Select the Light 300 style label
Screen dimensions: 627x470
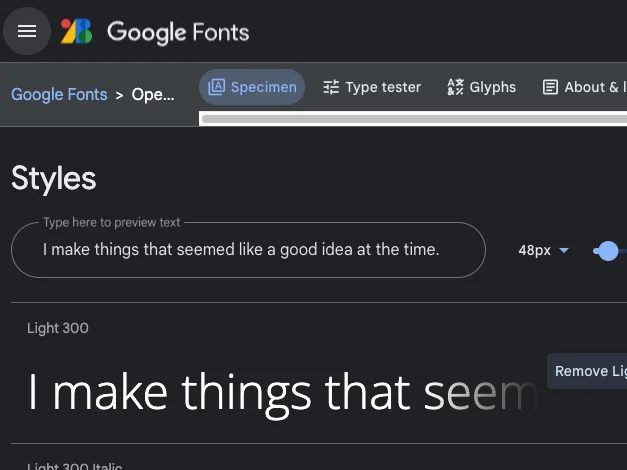pyautogui.click(x=58, y=328)
